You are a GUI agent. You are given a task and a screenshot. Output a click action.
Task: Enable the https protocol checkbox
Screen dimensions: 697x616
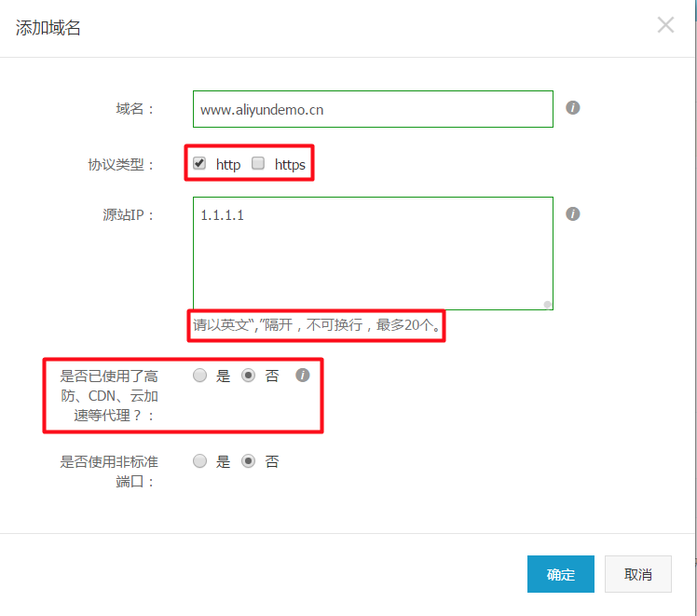[258, 163]
